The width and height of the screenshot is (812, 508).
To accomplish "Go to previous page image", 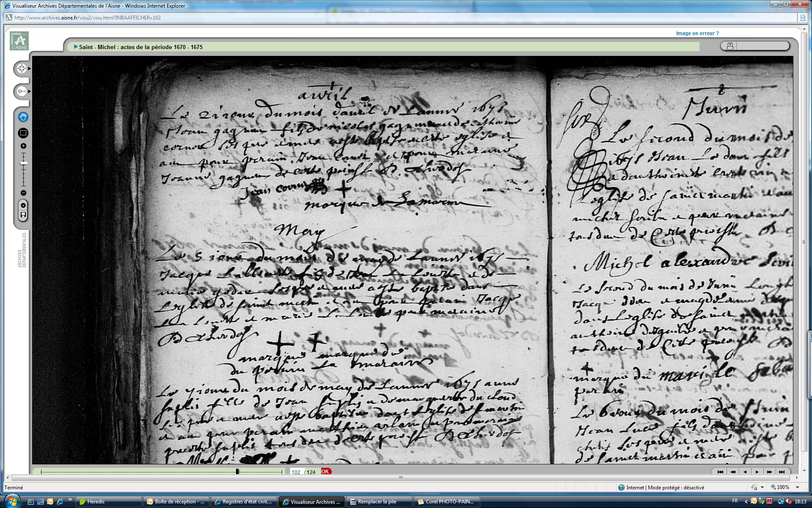I will [x=745, y=472].
